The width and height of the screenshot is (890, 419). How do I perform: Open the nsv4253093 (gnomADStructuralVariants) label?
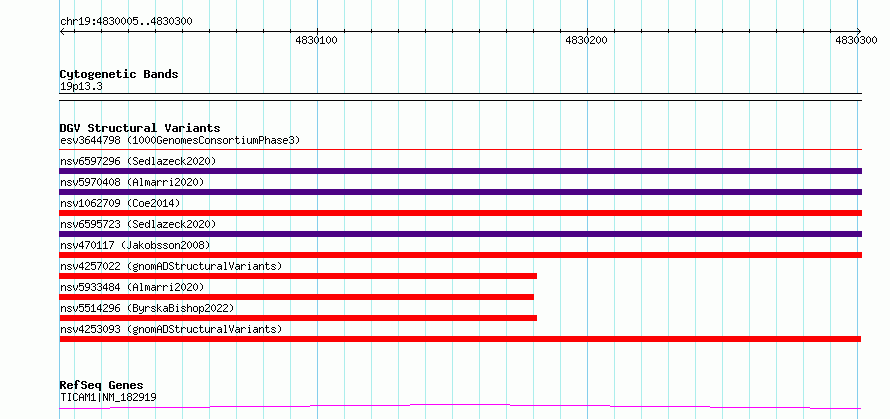point(171,329)
